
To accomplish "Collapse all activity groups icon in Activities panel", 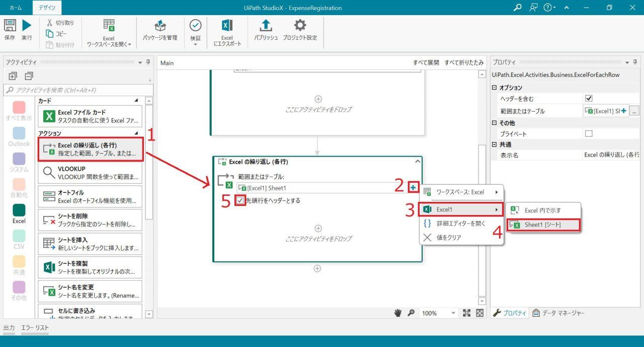I will pyautogui.click(x=29, y=76).
